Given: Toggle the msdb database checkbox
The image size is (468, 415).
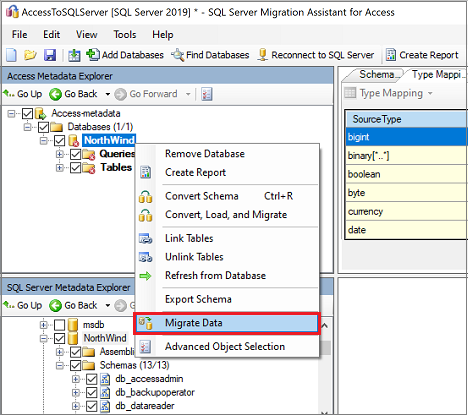Looking at the screenshot, I should tap(60, 325).
